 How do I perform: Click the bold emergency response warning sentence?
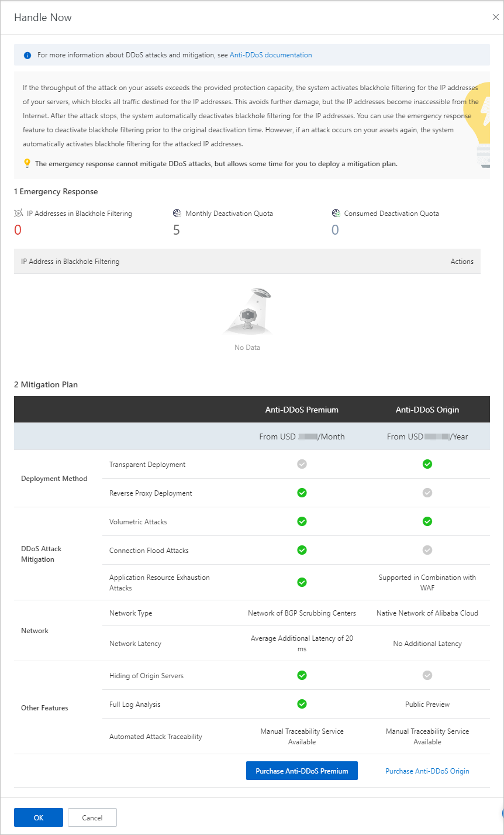pos(216,164)
